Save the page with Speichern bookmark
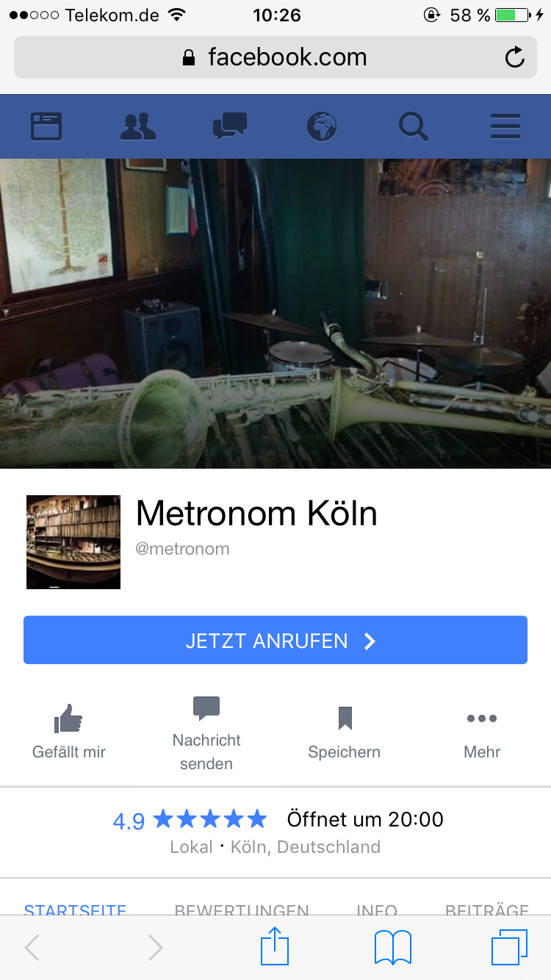Image resolution: width=551 pixels, height=980 pixels. [x=345, y=732]
